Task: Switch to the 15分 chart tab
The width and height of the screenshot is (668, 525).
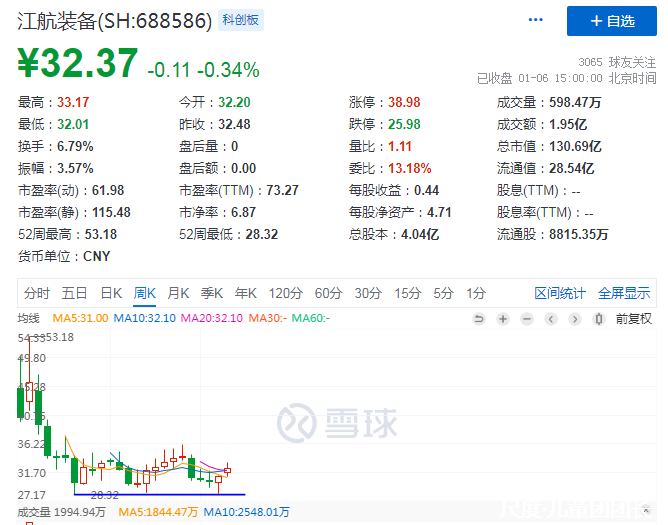Action: tap(408, 293)
